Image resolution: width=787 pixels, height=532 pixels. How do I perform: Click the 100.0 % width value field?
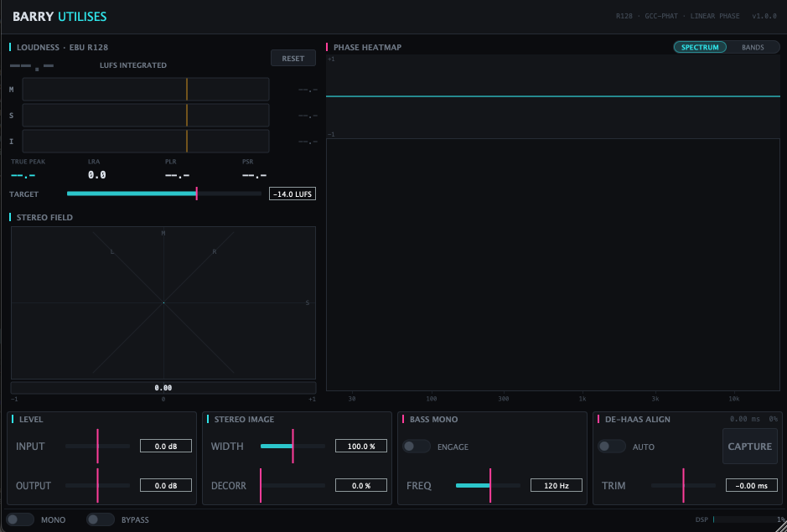[x=361, y=447]
